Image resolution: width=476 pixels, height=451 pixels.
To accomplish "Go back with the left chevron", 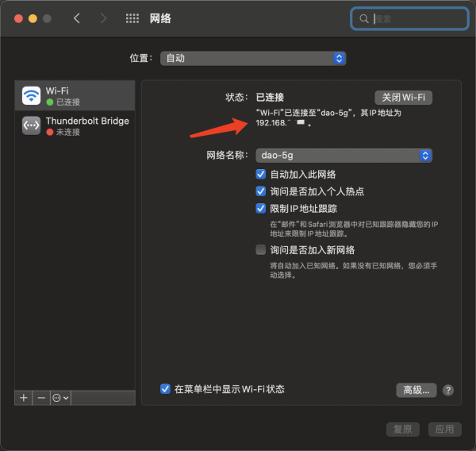I will pyautogui.click(x=77, y=18).
